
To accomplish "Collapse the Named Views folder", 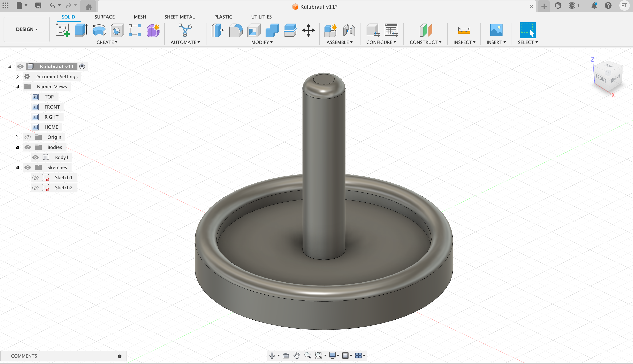I will pyautogui.click(x=17, y=87).
